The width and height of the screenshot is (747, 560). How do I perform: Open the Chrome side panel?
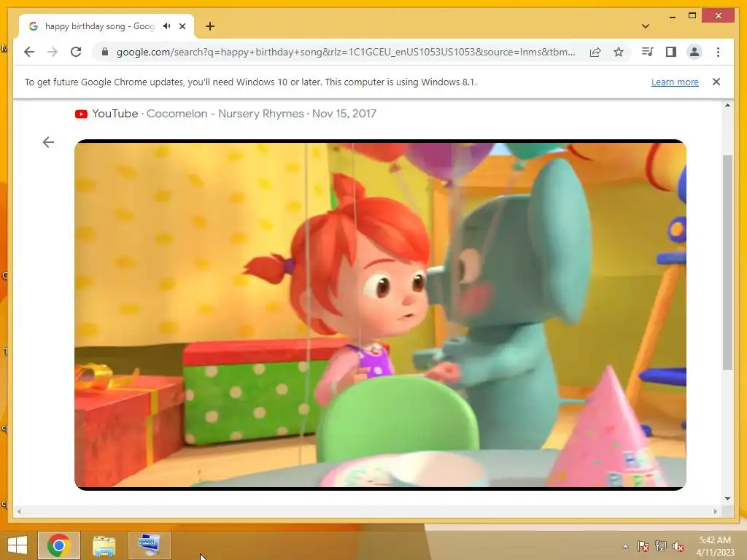(671, 52)
